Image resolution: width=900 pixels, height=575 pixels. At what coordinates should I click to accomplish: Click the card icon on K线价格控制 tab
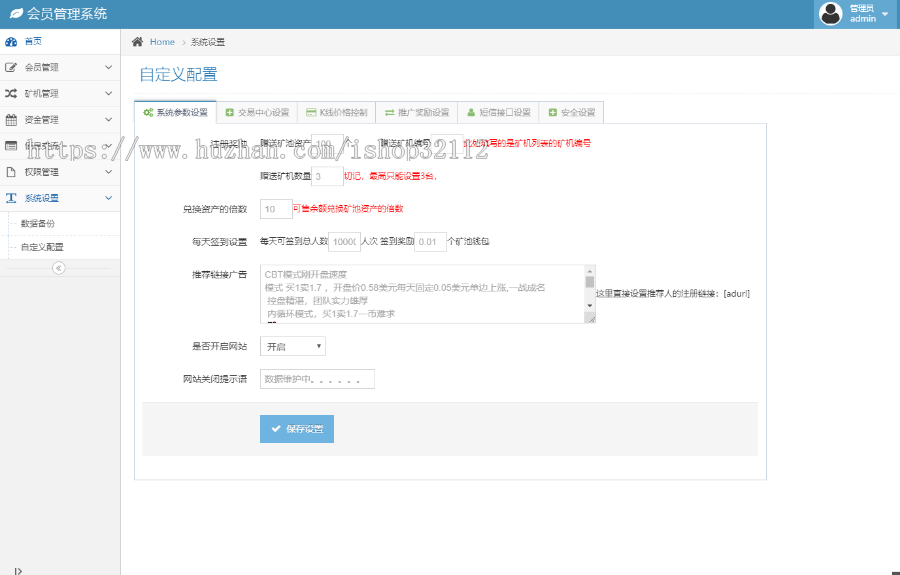pyautogui.click(x=311, y=112)
